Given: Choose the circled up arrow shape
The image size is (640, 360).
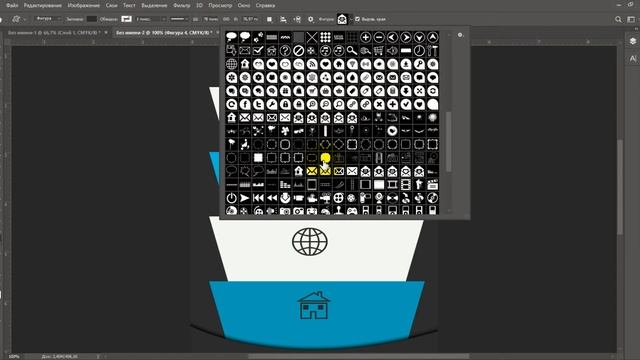Looking at the screenshot, I should 433,38.
